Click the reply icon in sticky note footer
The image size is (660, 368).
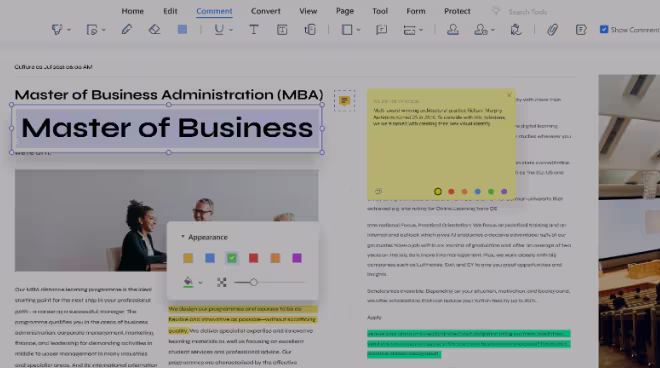pyautogui.click(x=378, y=192)
